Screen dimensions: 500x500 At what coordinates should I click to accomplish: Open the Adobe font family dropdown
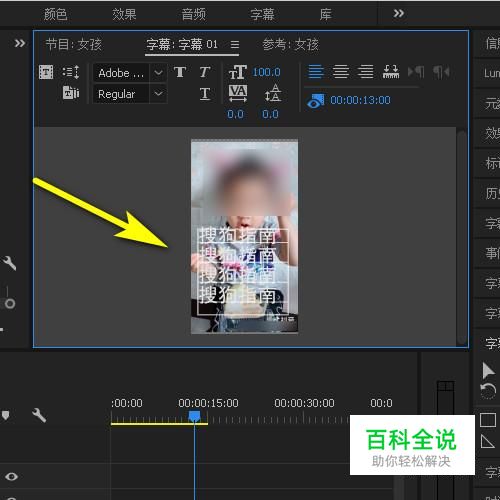[x=130, y=73]
